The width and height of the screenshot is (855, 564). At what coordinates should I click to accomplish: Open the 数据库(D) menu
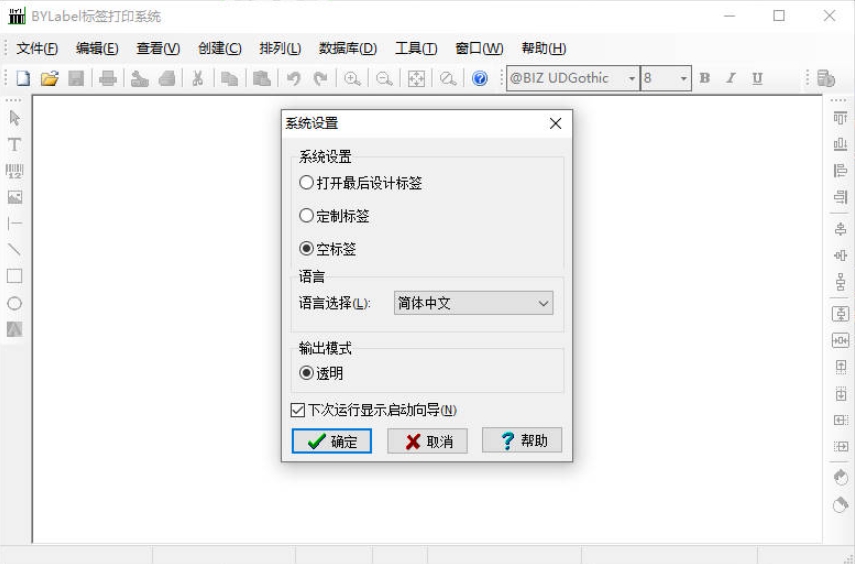(348, 49)
